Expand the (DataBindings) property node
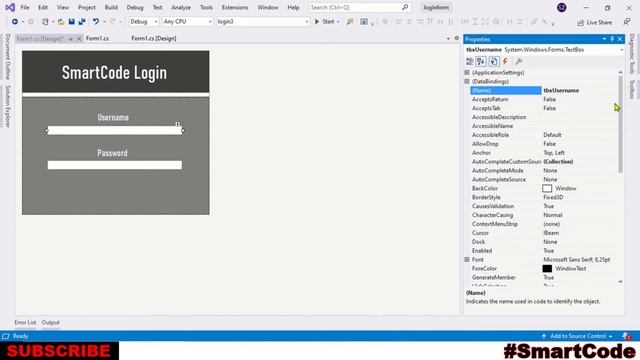Image resolution: width=640 pixels, height=360 pixels. [467, 82]
